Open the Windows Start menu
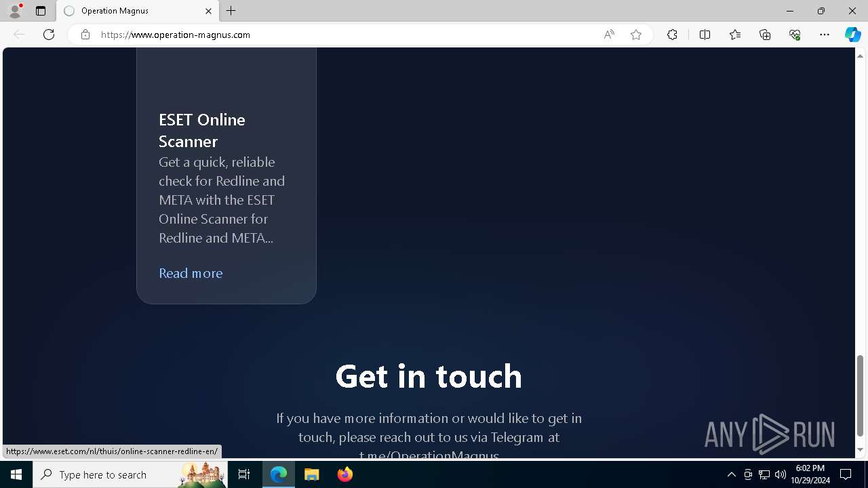868x488 pixels. (x=16, y=474)
